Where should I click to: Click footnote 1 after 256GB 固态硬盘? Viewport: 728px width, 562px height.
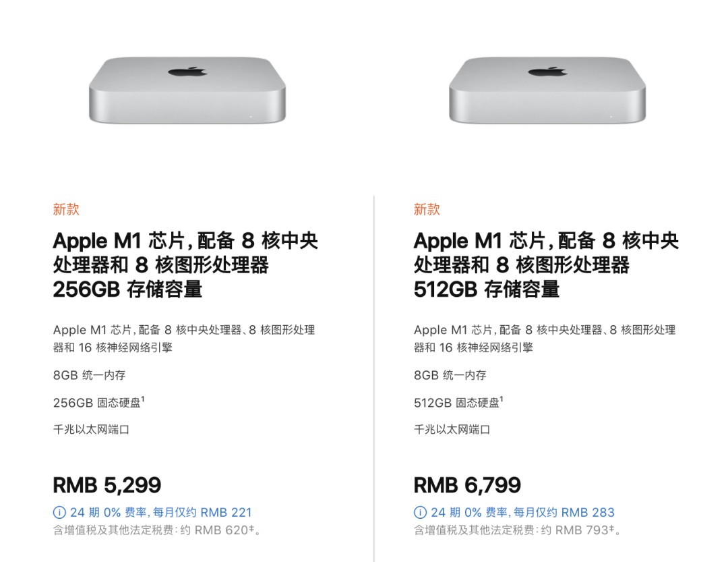(x=143, y=399)
